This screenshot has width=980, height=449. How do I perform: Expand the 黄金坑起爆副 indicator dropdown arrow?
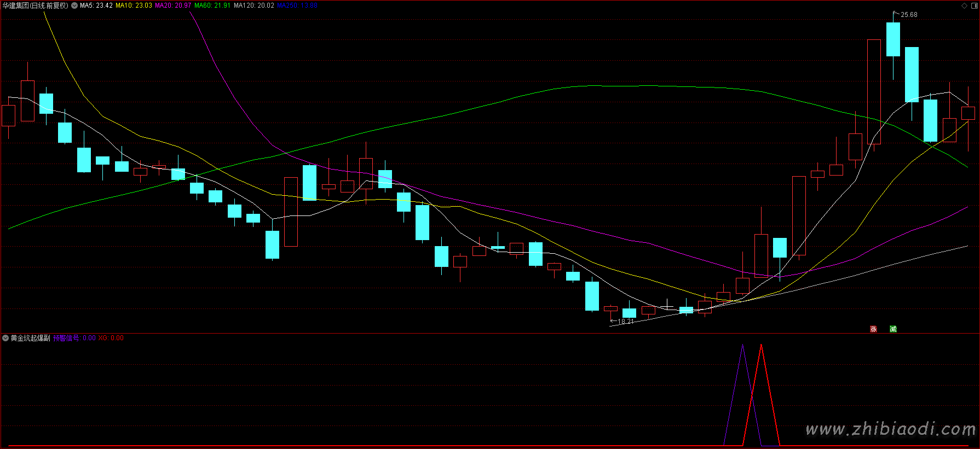tap(5, 338)
